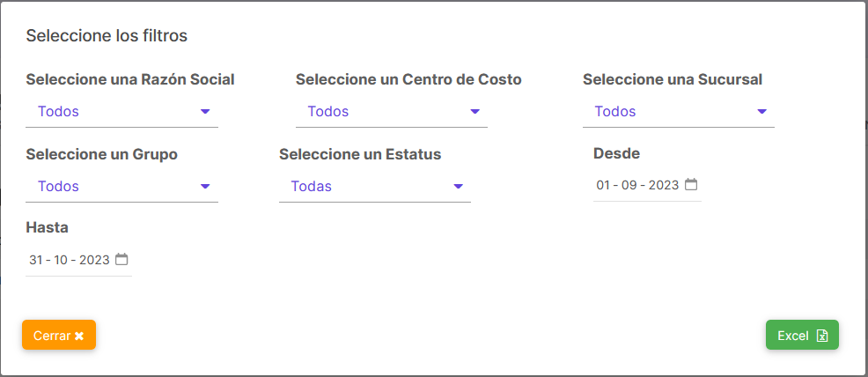868x377 pixels.
Task: Select the Centro de Costo 'Todos' value
Action: [x=328, y=111]
